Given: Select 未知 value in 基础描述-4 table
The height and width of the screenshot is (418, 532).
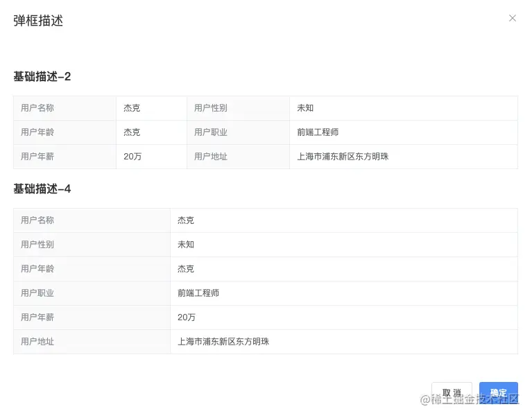Looking at the screenshot, I should pos(186,245).
